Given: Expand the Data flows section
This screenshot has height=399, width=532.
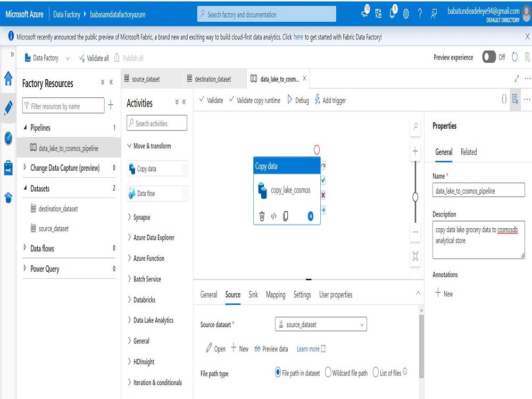Looking at the screenshot, I should coord(25,247).
